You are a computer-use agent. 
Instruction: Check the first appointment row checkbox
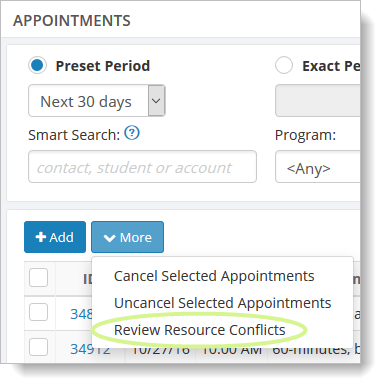38,312
